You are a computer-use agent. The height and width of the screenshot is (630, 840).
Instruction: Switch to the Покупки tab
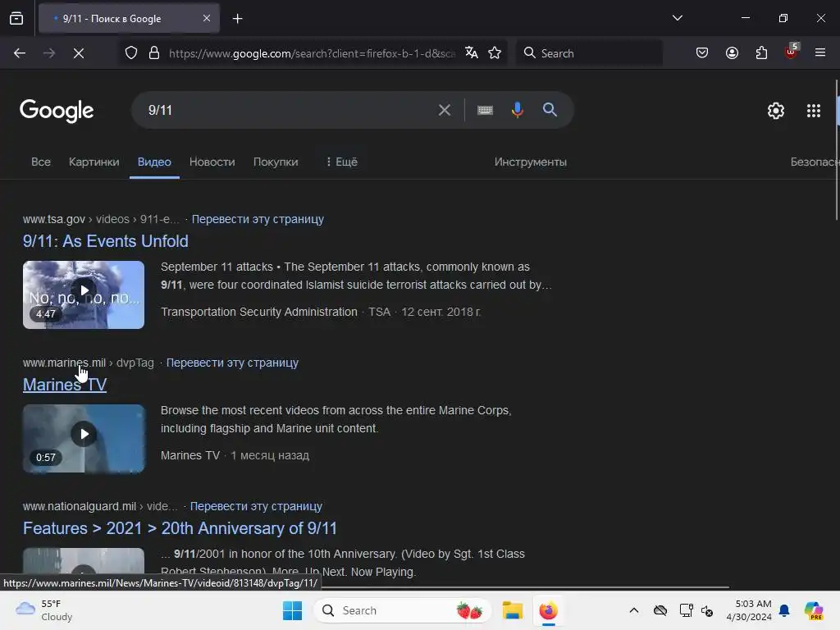[x=276, y=162]
